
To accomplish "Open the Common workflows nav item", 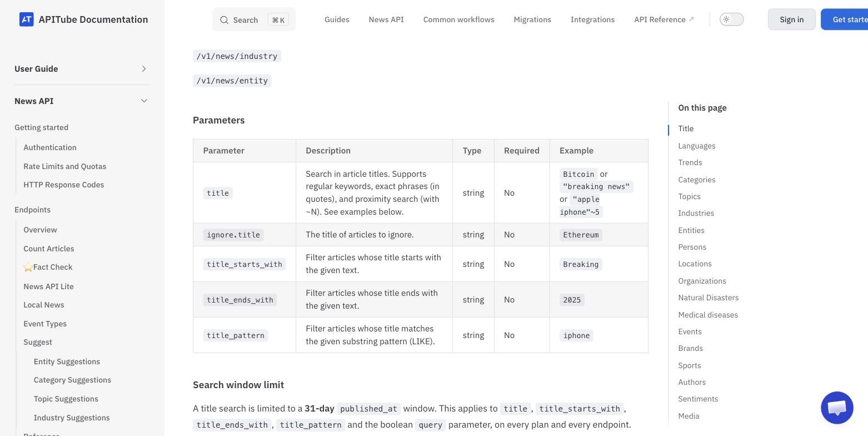I will [459, 19].
